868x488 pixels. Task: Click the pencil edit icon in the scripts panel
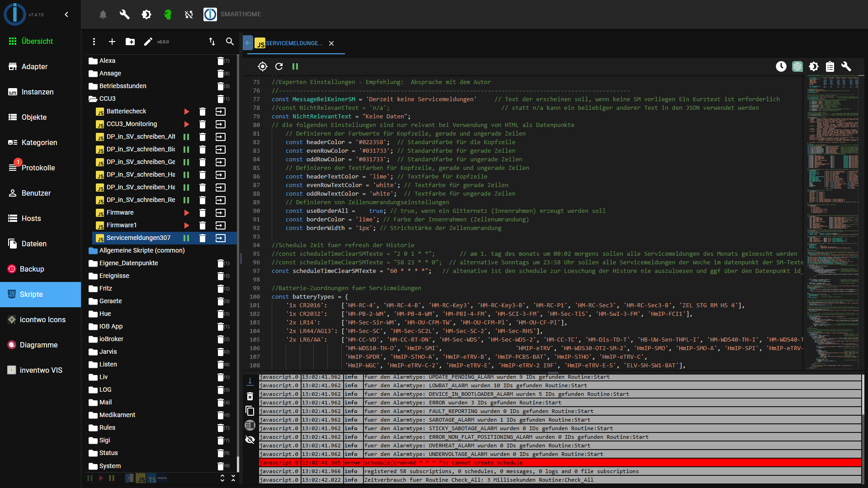click(x=148, y=42)
